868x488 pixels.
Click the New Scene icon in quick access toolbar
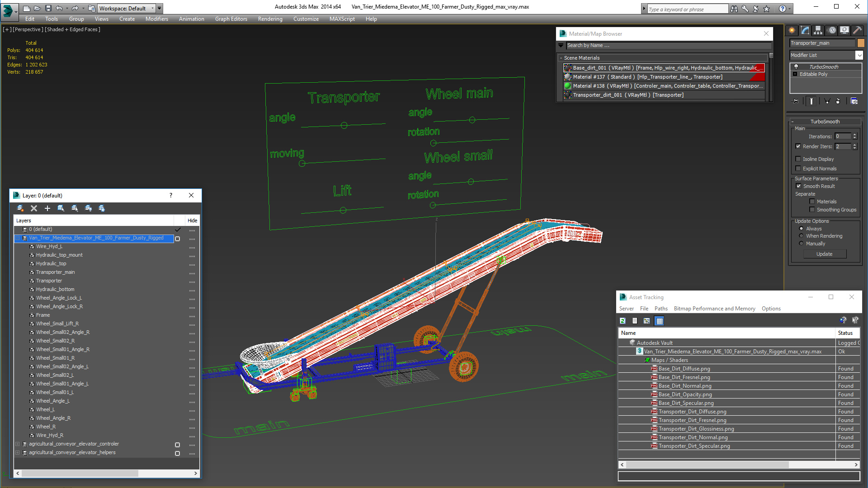[x=27, y=8]
